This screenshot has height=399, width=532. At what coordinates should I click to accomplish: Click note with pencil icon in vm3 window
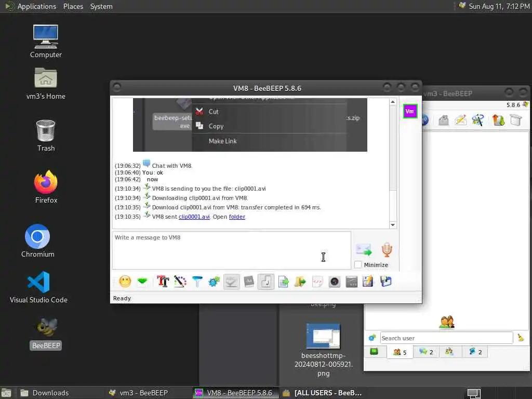461,120
